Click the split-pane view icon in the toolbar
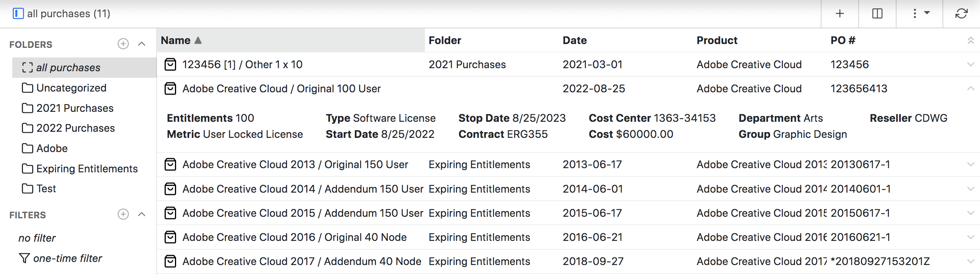 coord(877,13)
